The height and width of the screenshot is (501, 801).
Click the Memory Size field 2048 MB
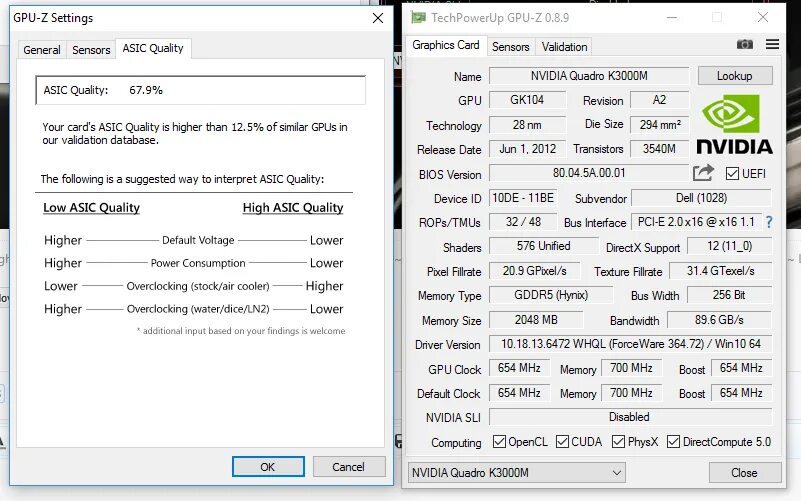pyautogui.click(x=536, y=320)
